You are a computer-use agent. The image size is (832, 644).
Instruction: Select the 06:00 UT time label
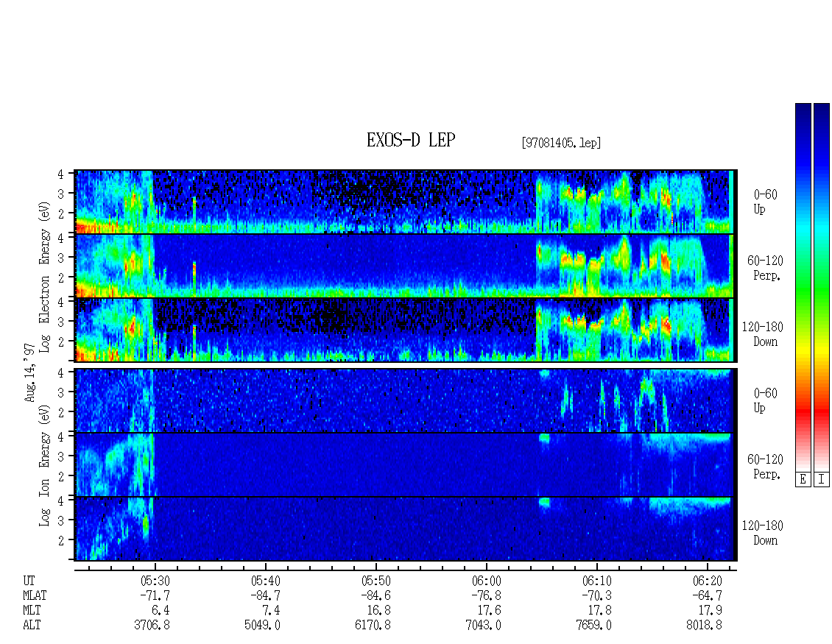pos(486,581)
